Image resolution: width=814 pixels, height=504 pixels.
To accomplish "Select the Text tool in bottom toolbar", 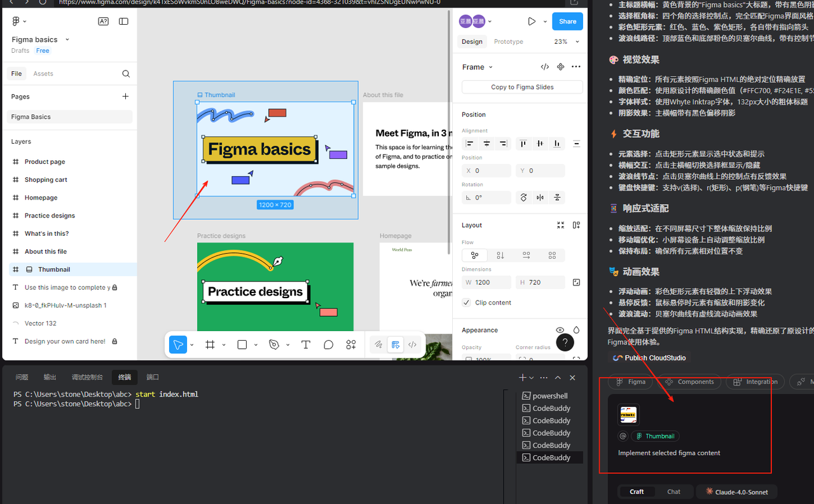I will click(306, 344).
